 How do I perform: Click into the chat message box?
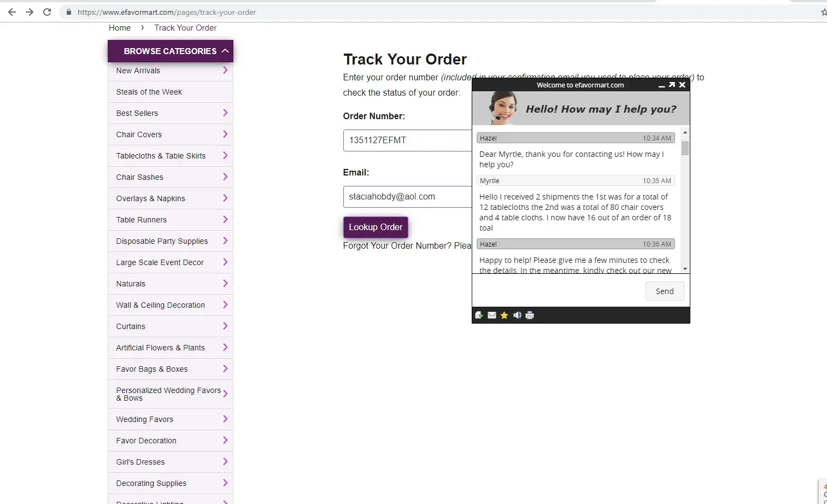click(x=558, y=290)
